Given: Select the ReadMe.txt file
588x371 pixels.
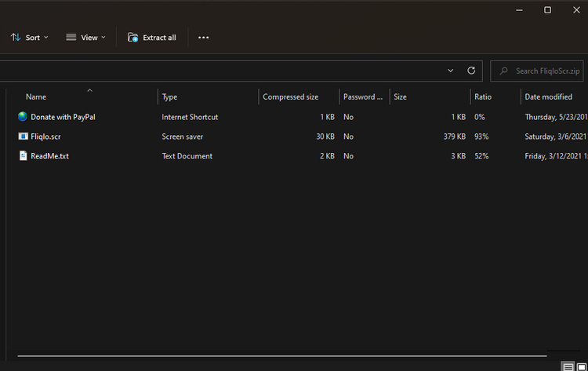Looking at the screenshot, I should tap(49, 156).
